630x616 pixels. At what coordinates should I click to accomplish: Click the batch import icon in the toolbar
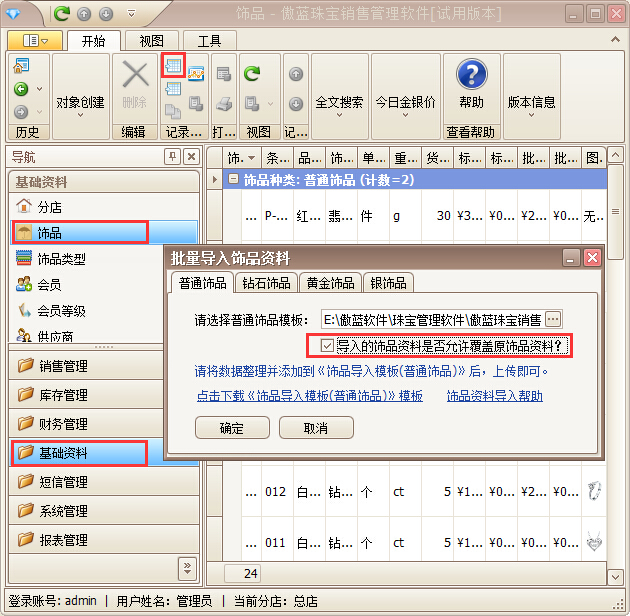coord(173,67)
